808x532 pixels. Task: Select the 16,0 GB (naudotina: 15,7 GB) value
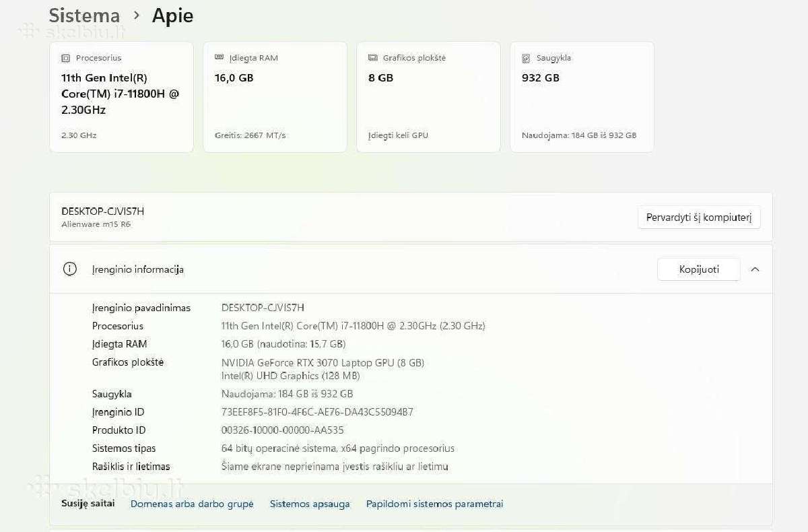pyautogui.click(x=283, y=344)
